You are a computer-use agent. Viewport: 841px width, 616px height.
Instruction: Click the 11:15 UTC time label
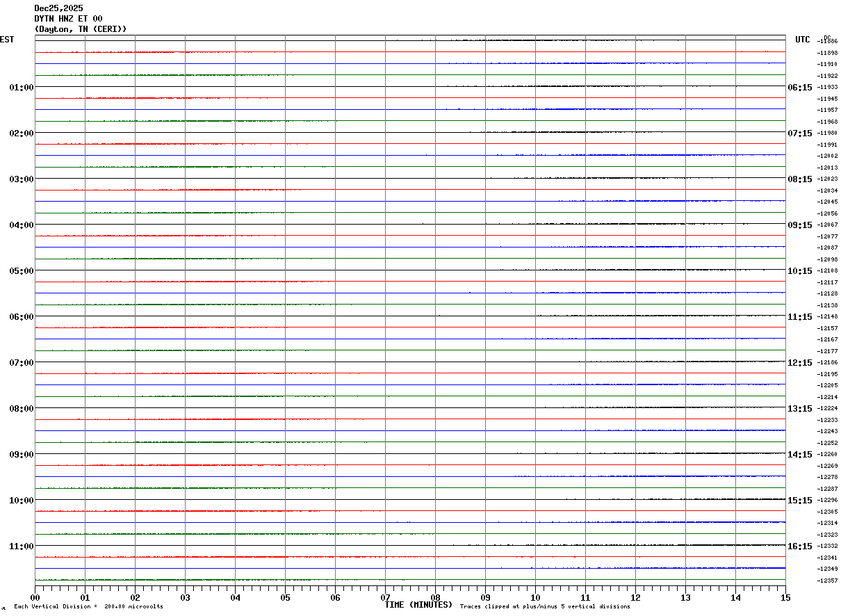(800, 317)
